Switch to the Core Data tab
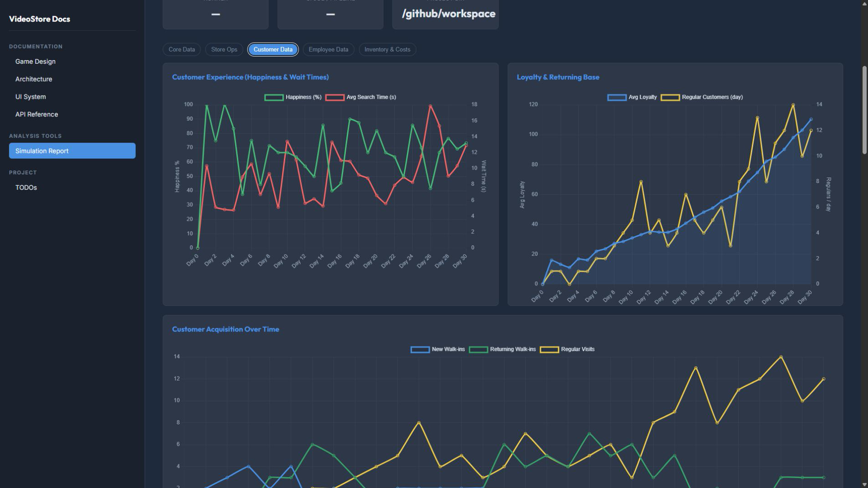868x488 pixels. (182, 50)
